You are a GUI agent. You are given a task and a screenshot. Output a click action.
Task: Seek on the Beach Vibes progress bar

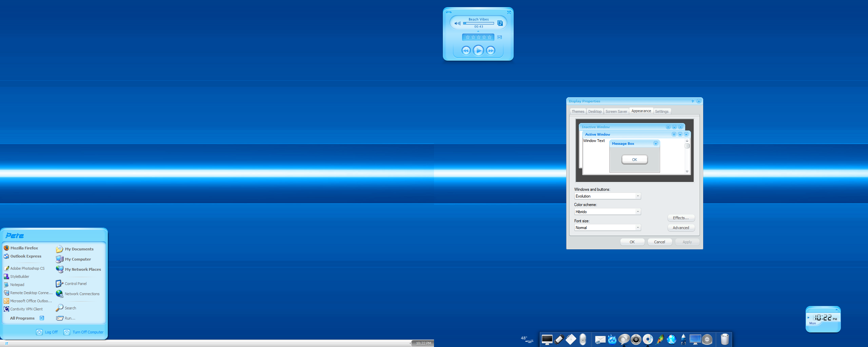(x=478, y=23)
